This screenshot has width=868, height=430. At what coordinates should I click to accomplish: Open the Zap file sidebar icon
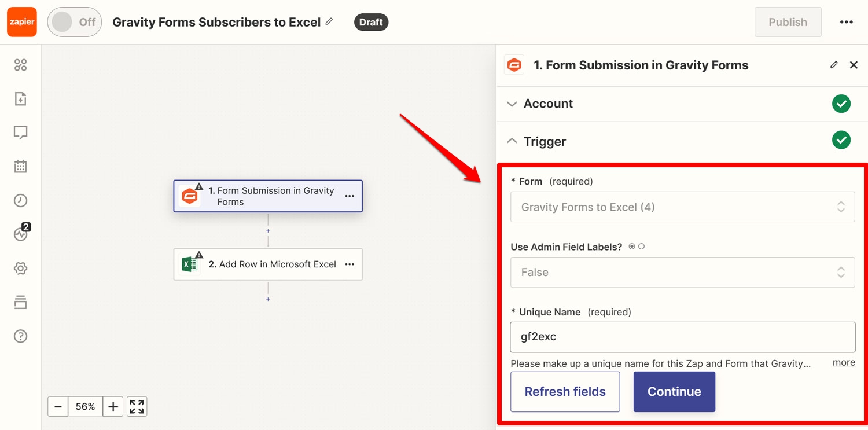click(x=20, y=99)
